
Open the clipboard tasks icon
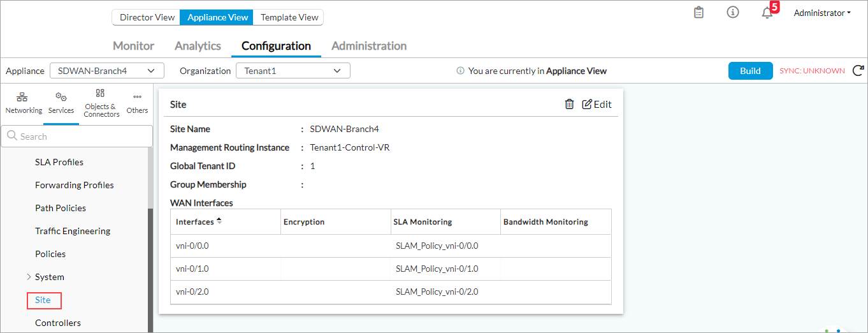[x=698, y=13]
